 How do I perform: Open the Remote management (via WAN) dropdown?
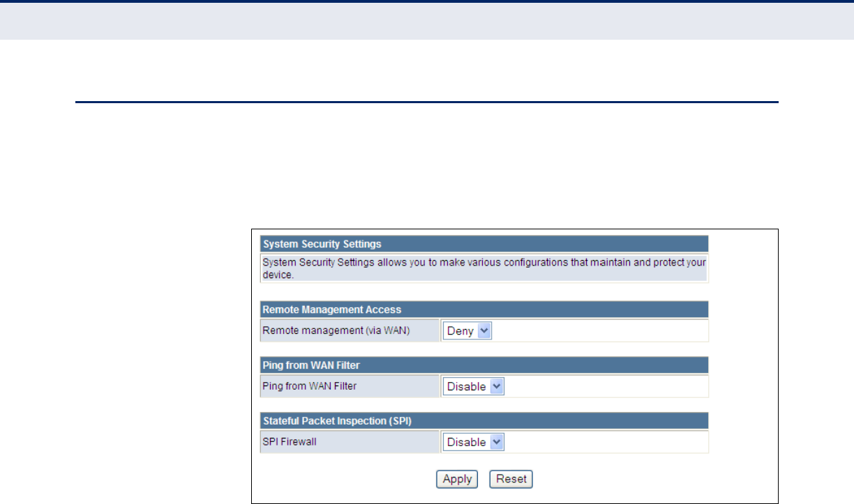point(467,331)
